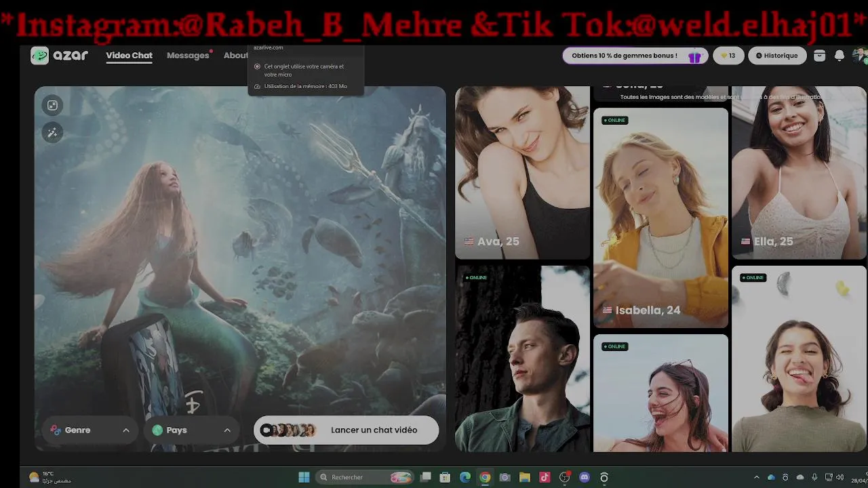The image size is (868, 488).
Task: Open Discord from taskbar
Action: pos(585,477)
